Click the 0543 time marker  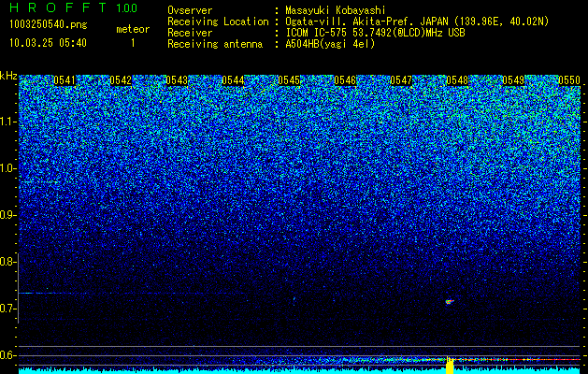[177, 80]
